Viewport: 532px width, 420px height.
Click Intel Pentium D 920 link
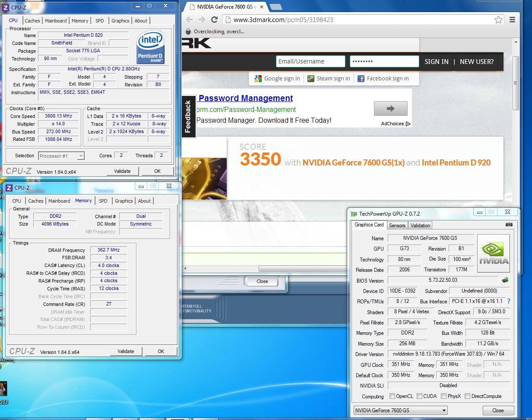(456, 163)
